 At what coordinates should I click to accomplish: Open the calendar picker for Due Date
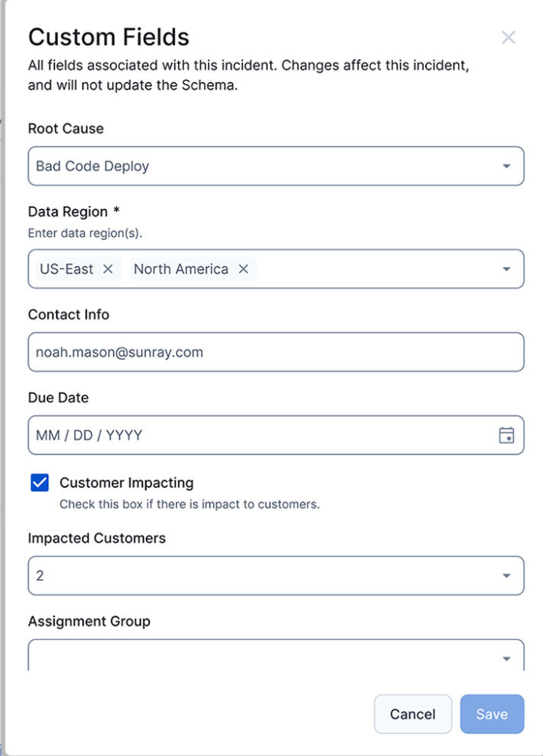[x=506, y=435]
